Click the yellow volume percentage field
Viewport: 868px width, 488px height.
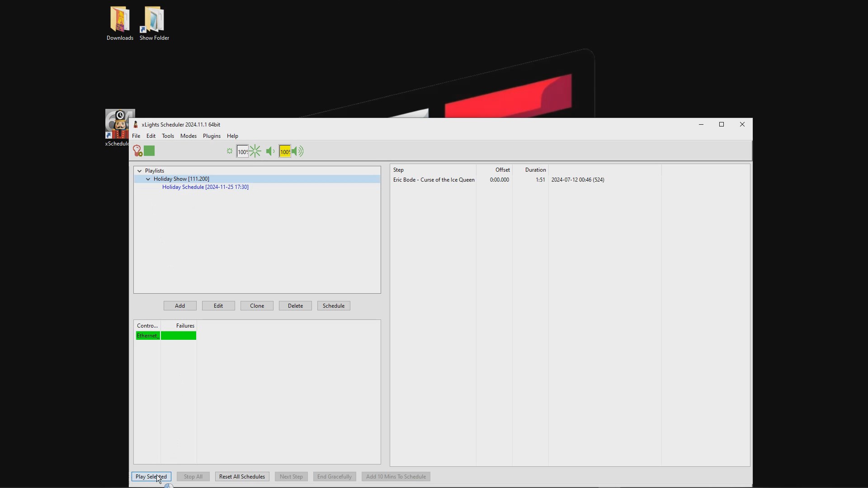[285, 151]
